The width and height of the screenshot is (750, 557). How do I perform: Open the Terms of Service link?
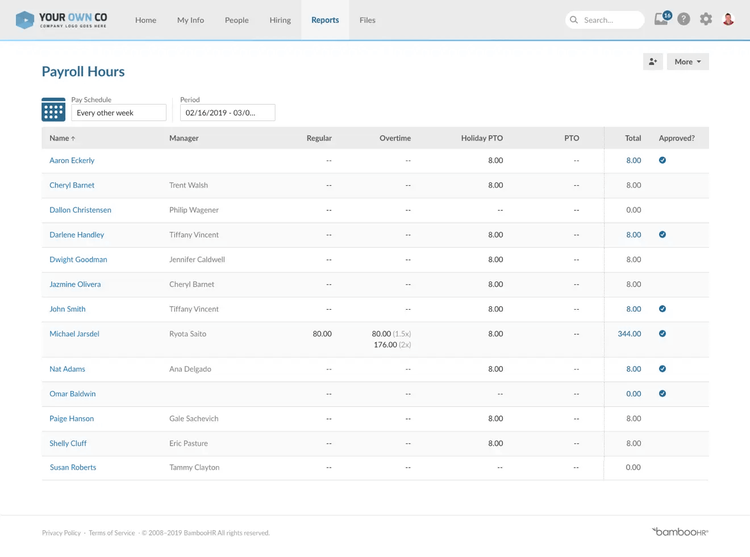coord(111,533)
